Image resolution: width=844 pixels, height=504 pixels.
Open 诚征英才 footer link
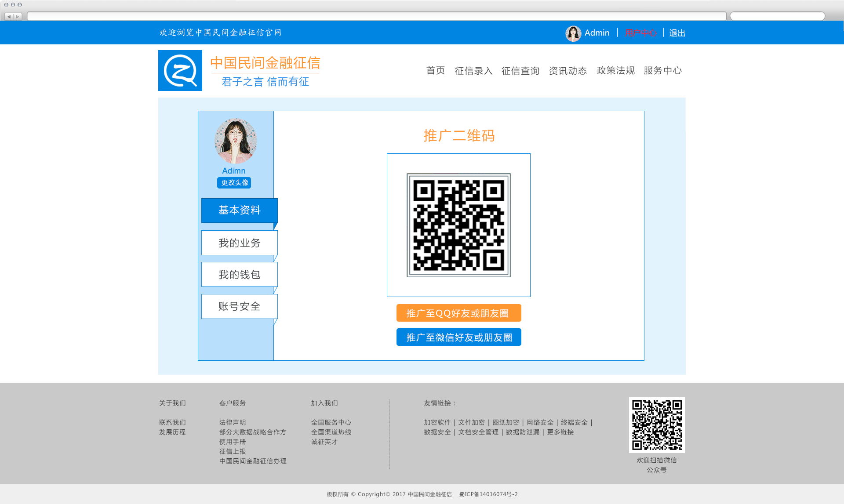point(324,442)
